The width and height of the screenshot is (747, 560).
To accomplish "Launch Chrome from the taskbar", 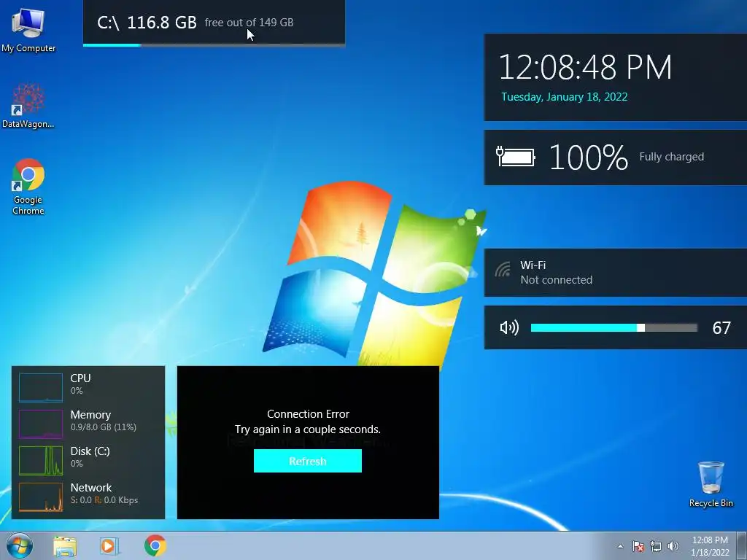I will (155, 545).
